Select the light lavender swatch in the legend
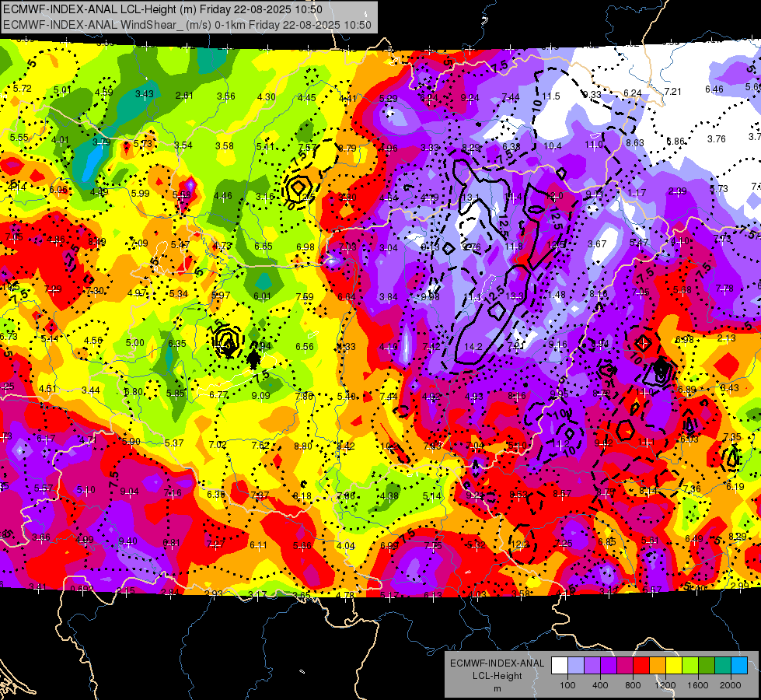 pyautogui.click(x=576, y=666)
